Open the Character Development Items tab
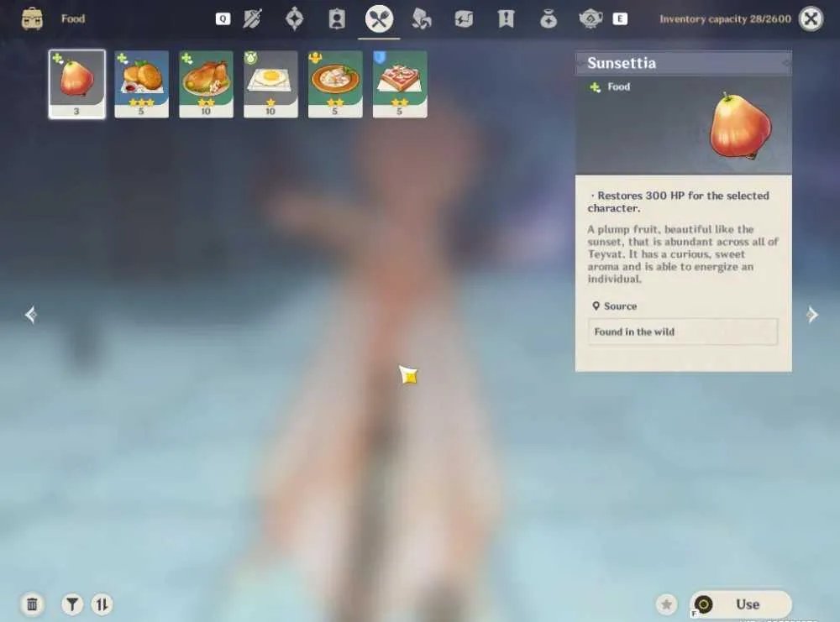The image size is (840, 622). click(x=337, y=19)
